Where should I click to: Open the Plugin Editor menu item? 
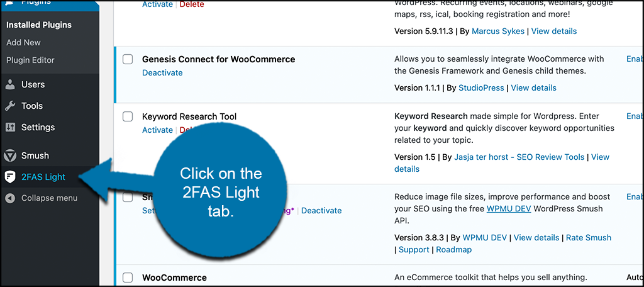tap(30, 60)
